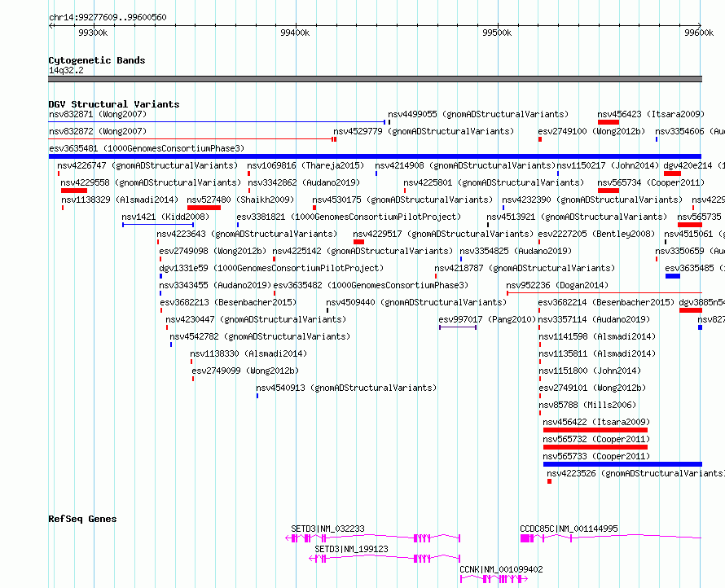Viewport: 725px width, 588px height.
Task: Click the nsv456423 (Itsara2009) red bar
Action: tap(608, 122)
